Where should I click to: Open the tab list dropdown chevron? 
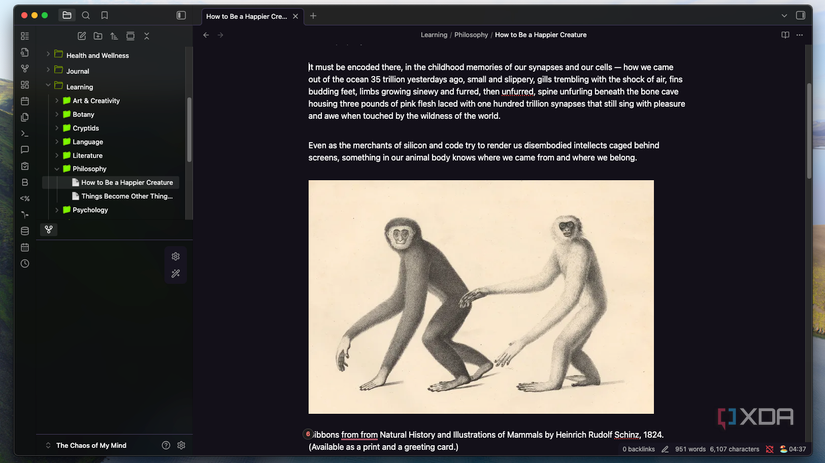pyautogui.click(x=784, y=15)
